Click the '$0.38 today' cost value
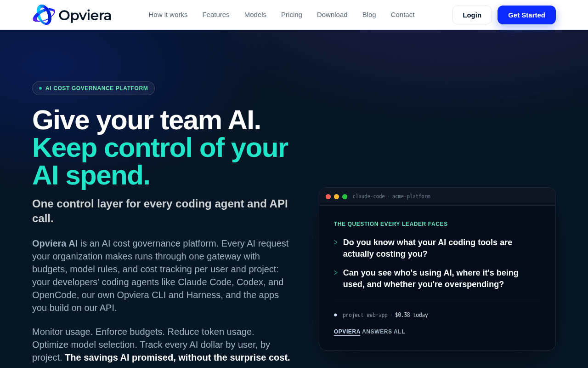This screenshot has width=588, height=368. coord(411,315)
